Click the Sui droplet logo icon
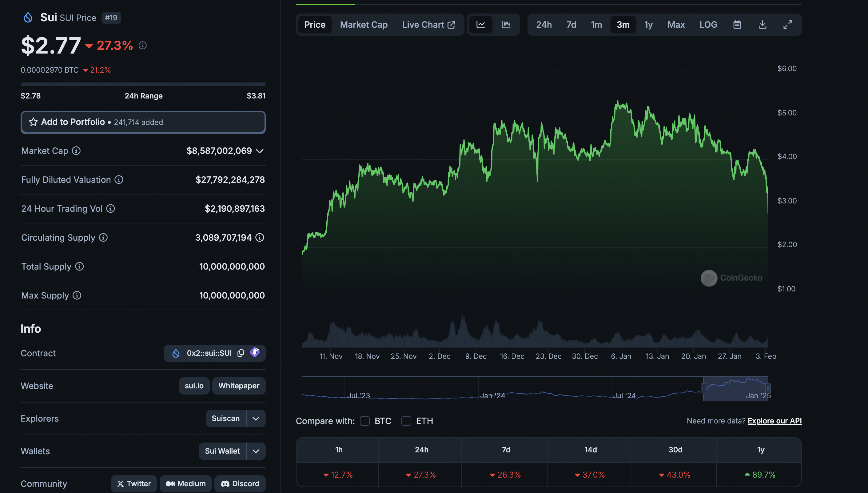 [28, 17]
